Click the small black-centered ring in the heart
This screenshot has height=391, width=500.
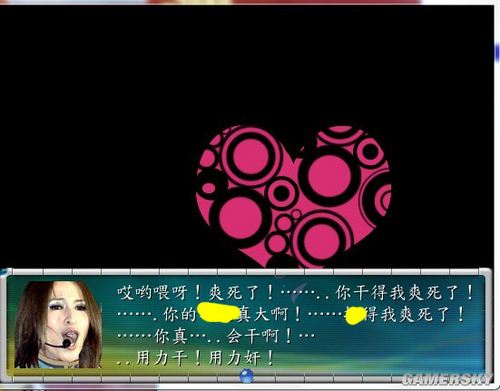click(282, 193)
